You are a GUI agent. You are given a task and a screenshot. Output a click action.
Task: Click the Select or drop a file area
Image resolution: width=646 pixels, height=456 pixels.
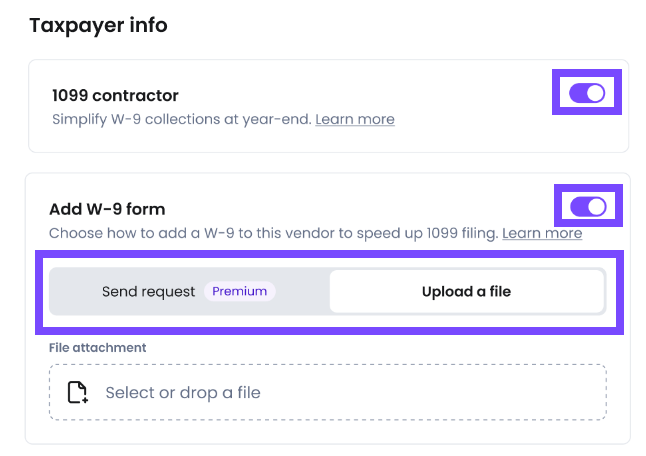click(x=327, y=392)
